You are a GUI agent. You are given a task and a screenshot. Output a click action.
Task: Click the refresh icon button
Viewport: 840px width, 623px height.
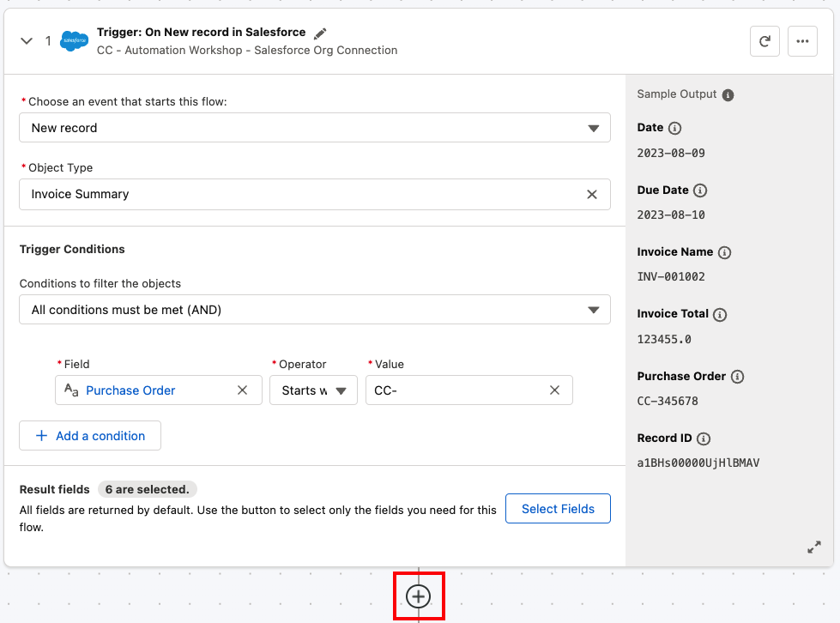tap(764, 41)
